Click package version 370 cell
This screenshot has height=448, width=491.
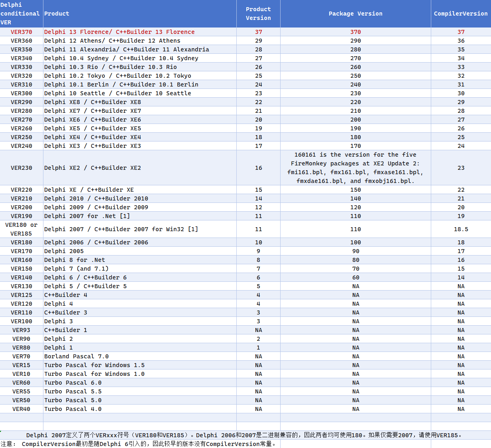tap(355, 32)
